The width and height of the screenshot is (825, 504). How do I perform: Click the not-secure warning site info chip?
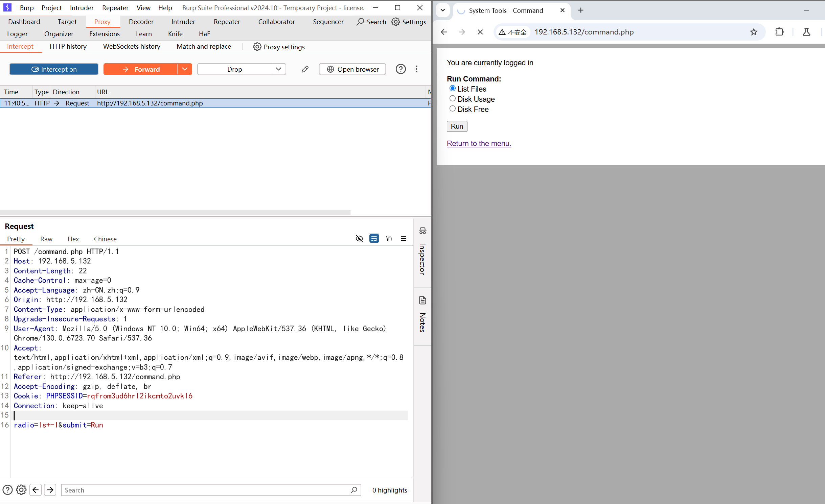tap(513, 32)
